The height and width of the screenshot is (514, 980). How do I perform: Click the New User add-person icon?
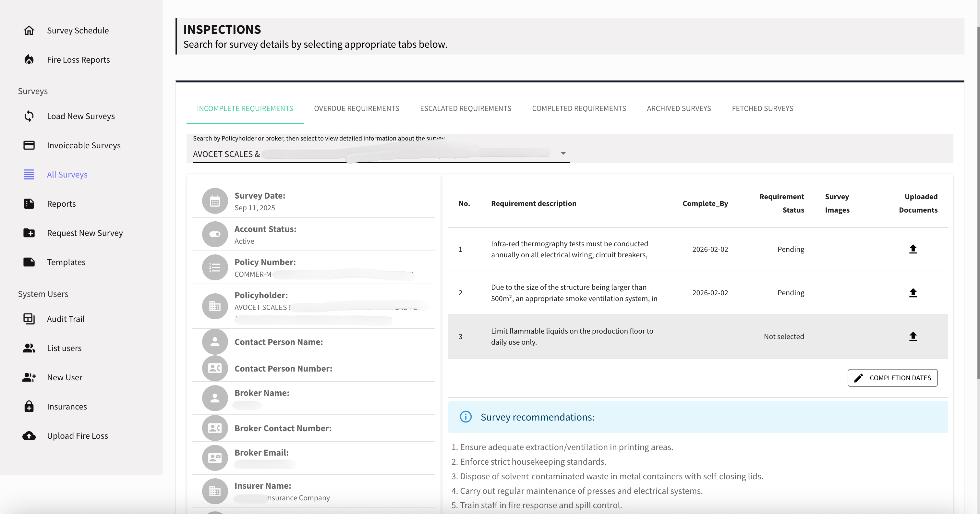(x=29, y=377)
